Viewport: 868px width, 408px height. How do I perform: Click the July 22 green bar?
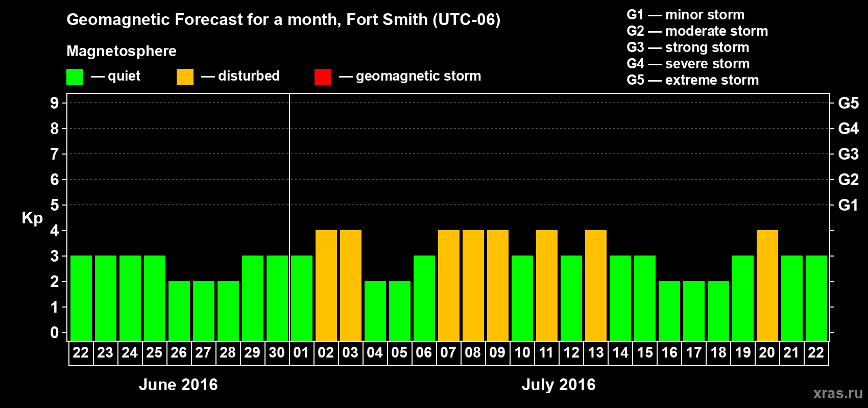(816, 298)
